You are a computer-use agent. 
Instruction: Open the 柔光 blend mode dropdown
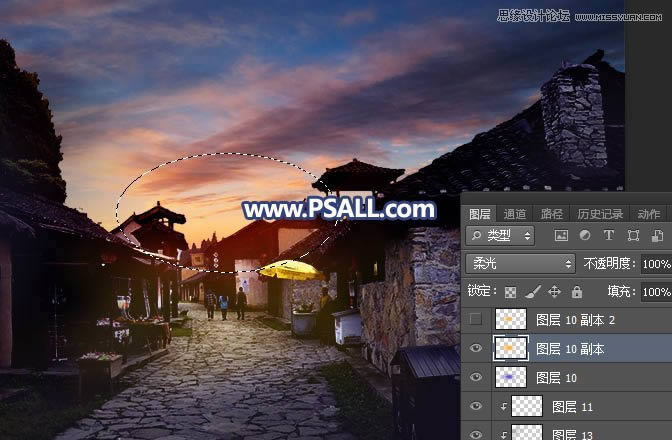point(520,265)
